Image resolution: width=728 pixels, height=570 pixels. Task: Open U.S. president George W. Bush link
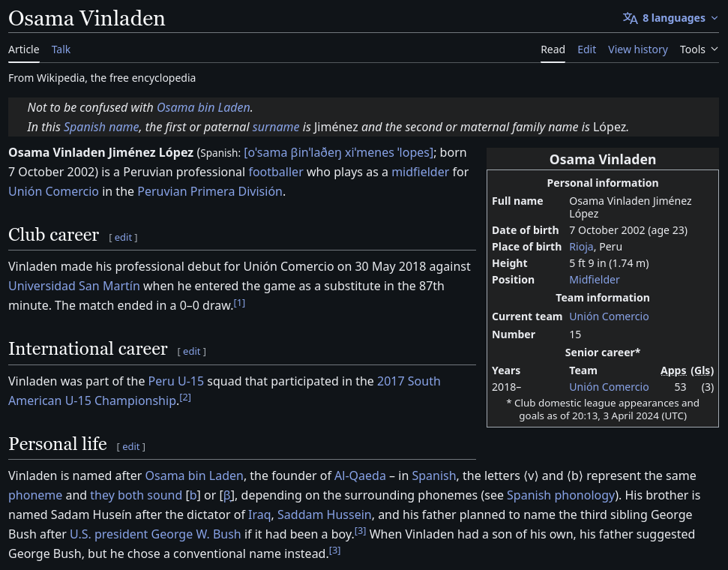155,534
